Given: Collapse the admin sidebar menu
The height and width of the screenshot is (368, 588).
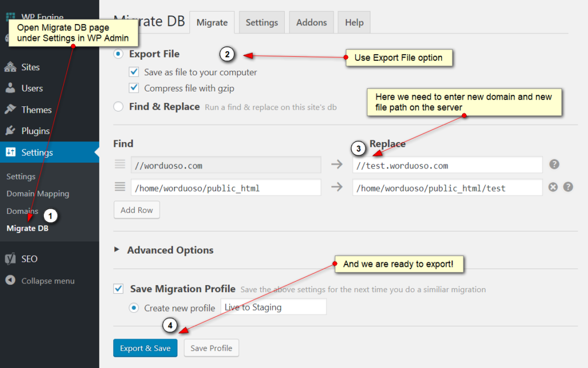Looking at the screenshot, I should coord(11,281).
